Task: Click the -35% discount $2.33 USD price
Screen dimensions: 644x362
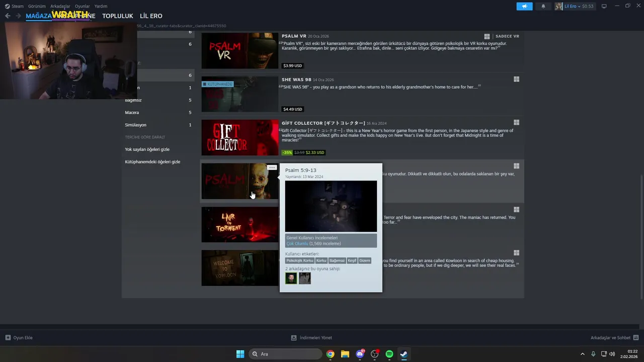Action: (303, 152)
